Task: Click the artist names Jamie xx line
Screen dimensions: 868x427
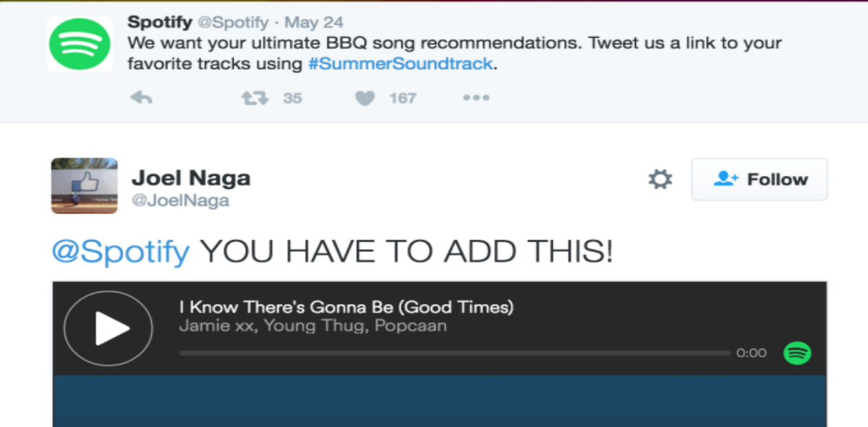Action: tap(312, 326)
